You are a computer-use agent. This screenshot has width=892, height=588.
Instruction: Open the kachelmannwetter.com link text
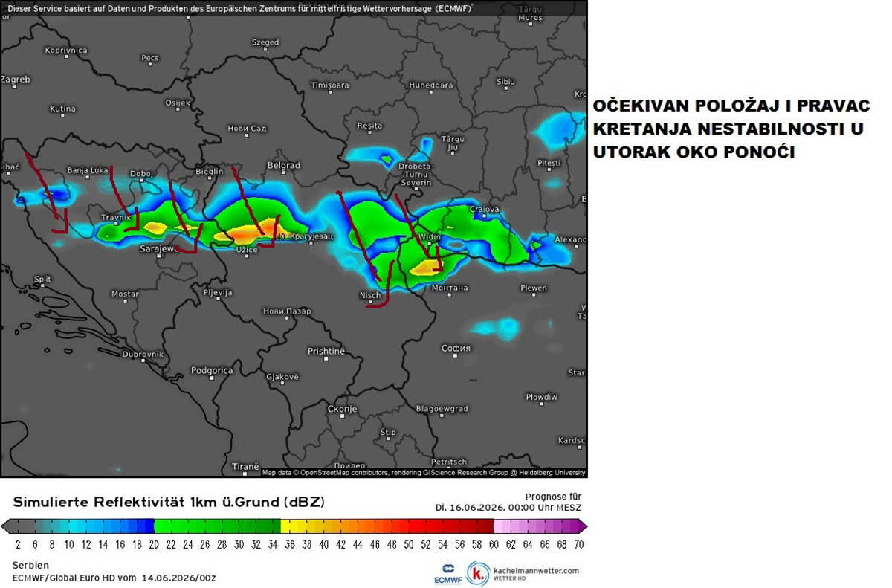(535, 570)
